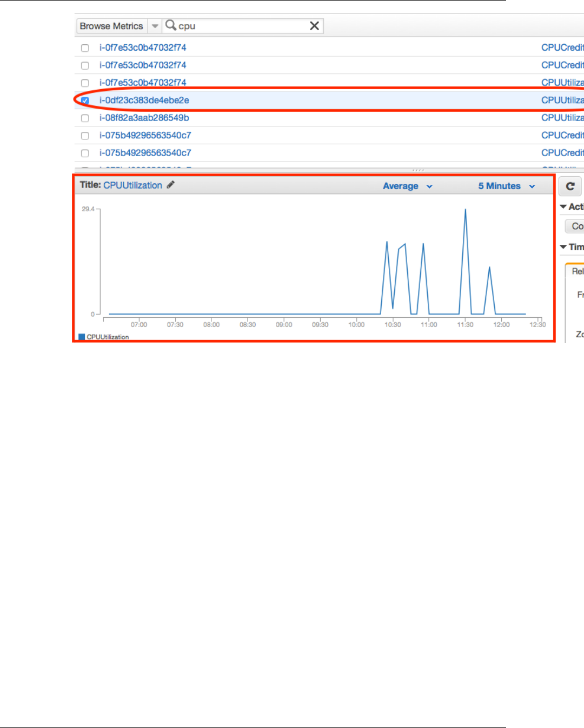Screen dimensions: 584x728
Task: Click the magnifier search icon
Action: (170, 25)
